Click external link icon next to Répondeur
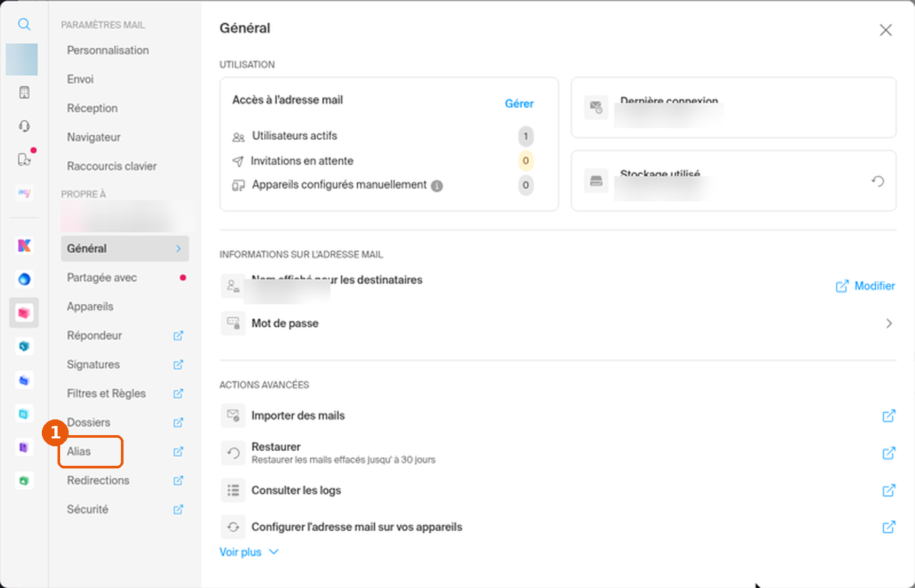Image resolution: width=915 pixels, height=588 pixels. tap(178, 336)
